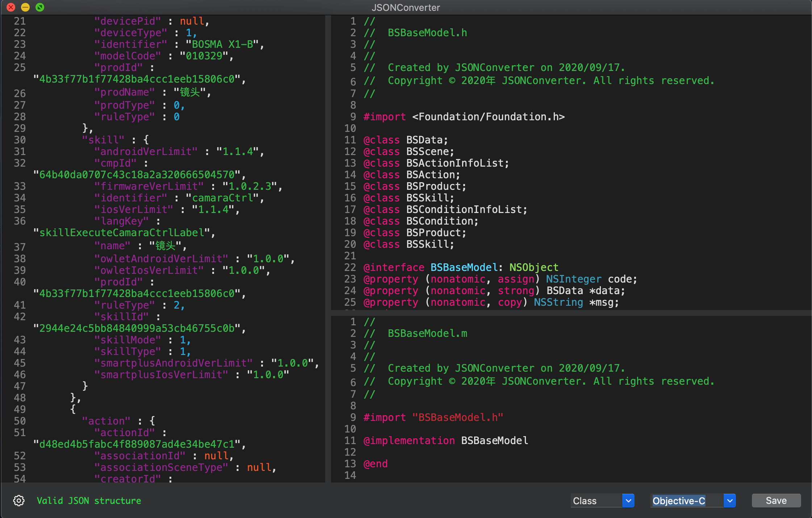Click the @class BSActionInfoList declaration

[x=436, y=163]
